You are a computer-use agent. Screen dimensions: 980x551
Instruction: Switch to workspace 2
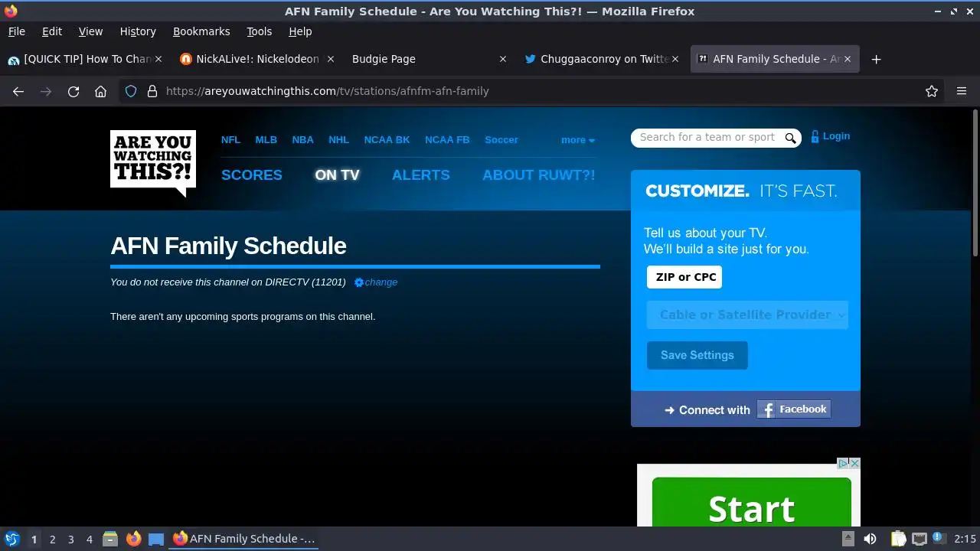tap(52, 539)
